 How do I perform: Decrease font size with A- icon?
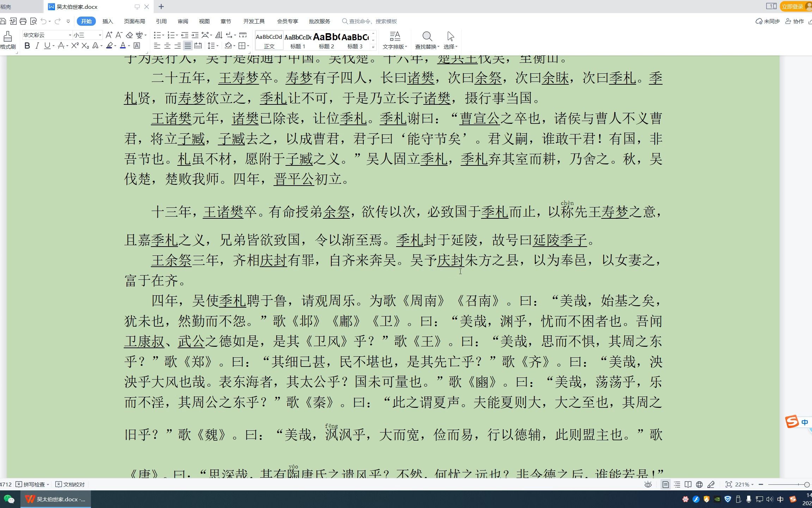(x=119, y=35)
